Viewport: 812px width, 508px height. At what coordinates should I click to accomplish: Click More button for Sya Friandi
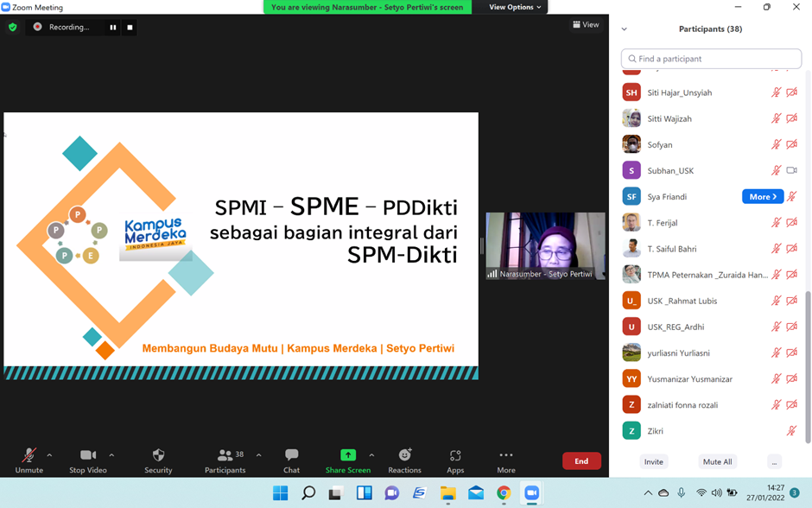763,197
